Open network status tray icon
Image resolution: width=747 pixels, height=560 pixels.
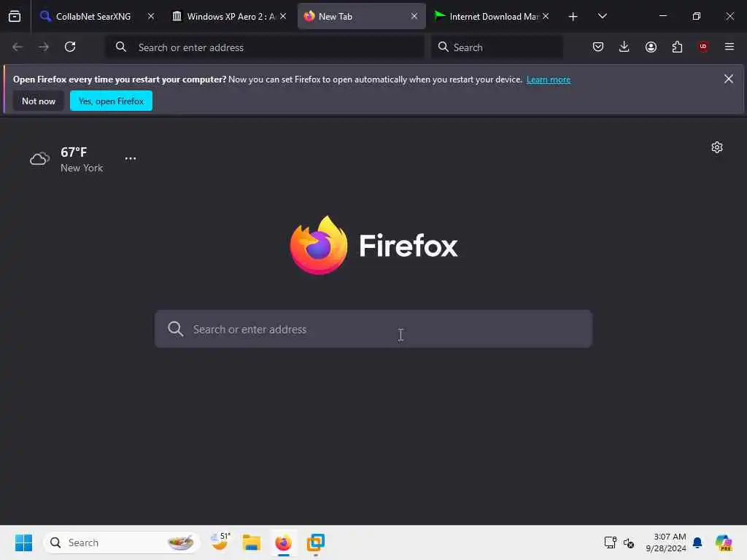[610, 542]
